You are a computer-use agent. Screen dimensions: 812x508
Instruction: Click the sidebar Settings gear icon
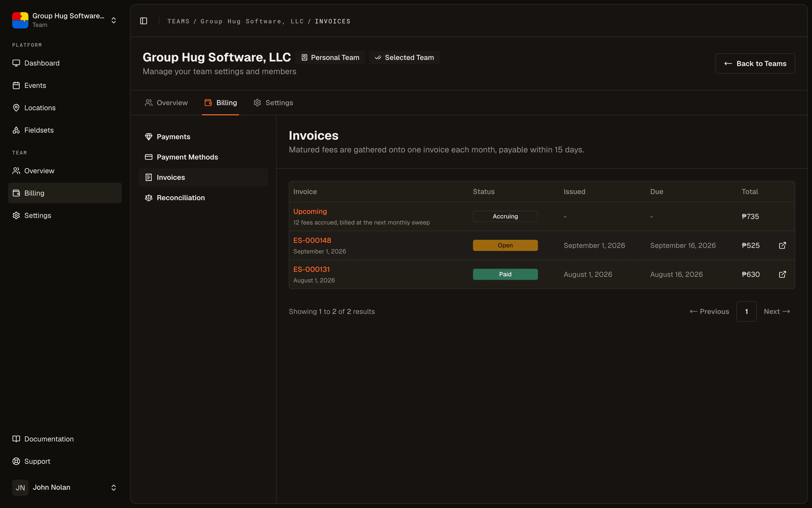16,215
